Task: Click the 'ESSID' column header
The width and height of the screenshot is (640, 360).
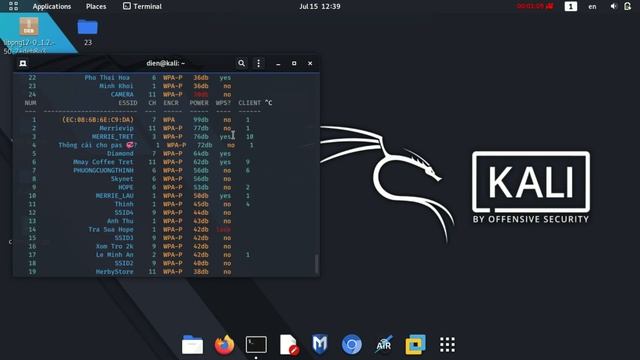Action: pos(128,103)
